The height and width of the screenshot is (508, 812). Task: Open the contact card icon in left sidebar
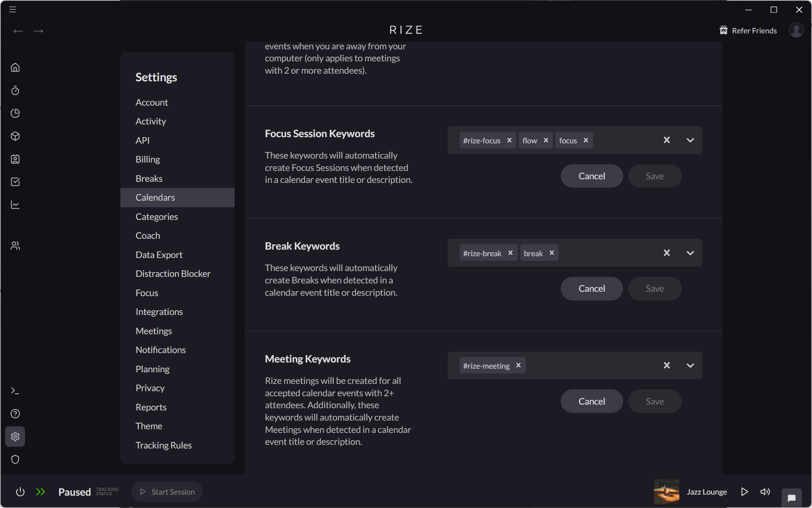point(15,159)
